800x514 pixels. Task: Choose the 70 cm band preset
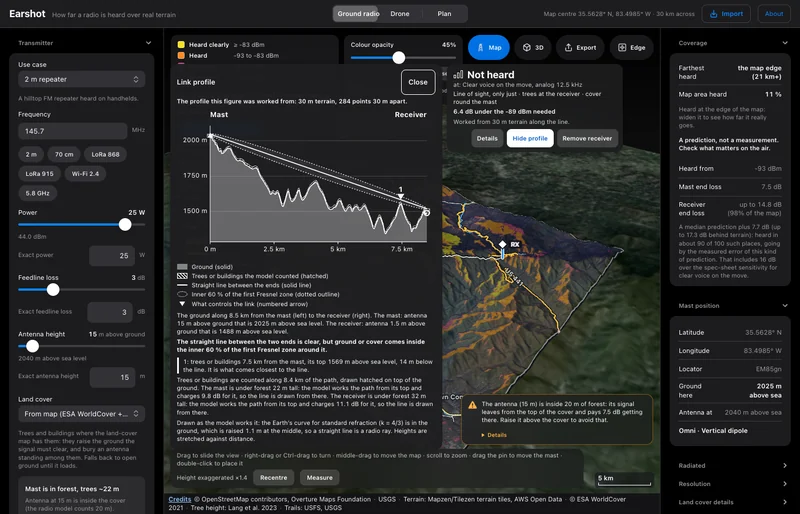coord(64,154)
